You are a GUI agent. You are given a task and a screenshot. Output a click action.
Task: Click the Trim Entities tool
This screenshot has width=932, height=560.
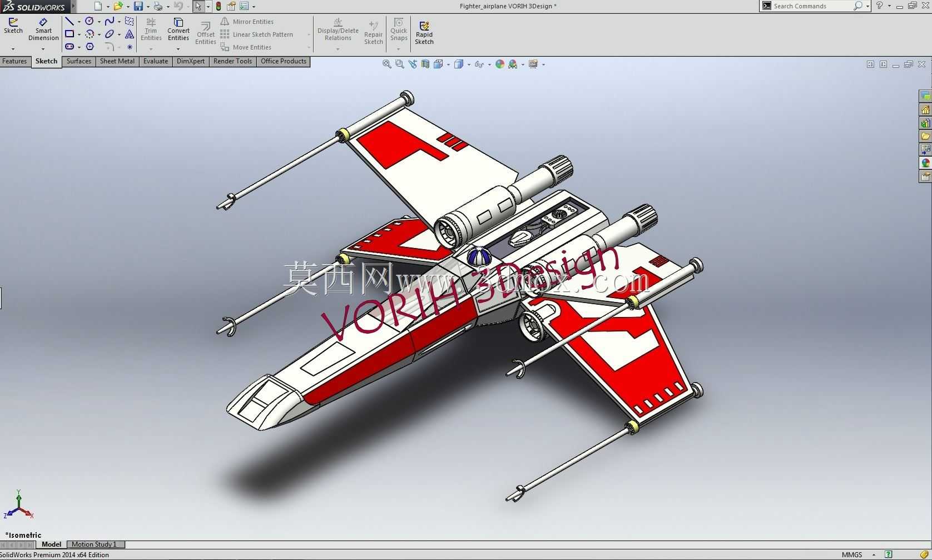(151, 29)
